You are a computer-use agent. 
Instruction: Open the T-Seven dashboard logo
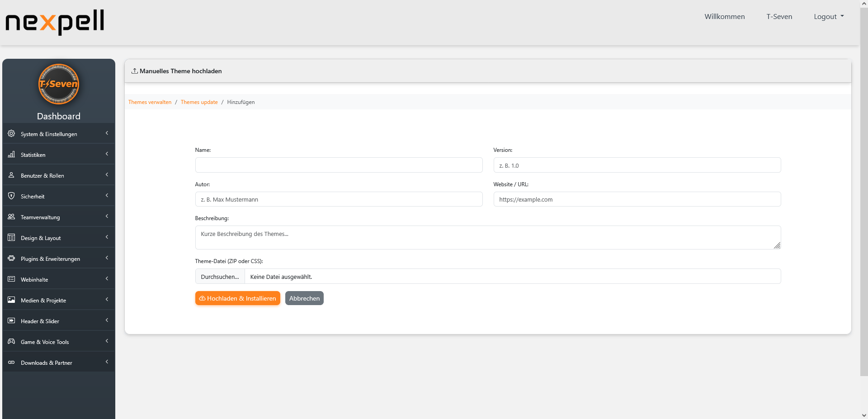(x=58, y=84)
